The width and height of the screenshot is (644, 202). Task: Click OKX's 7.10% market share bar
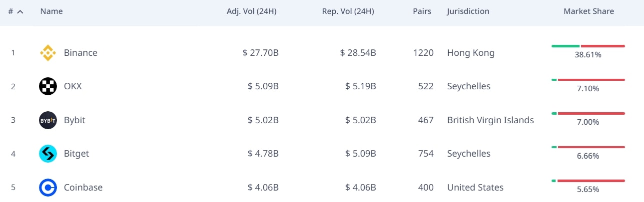tap(588, 80)
